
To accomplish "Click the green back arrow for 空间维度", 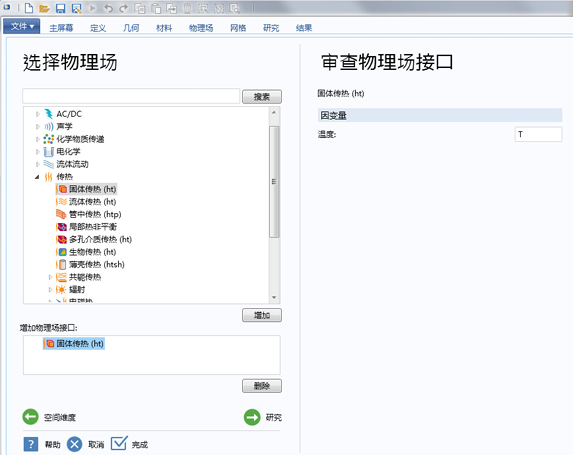I will click(30, 417).
